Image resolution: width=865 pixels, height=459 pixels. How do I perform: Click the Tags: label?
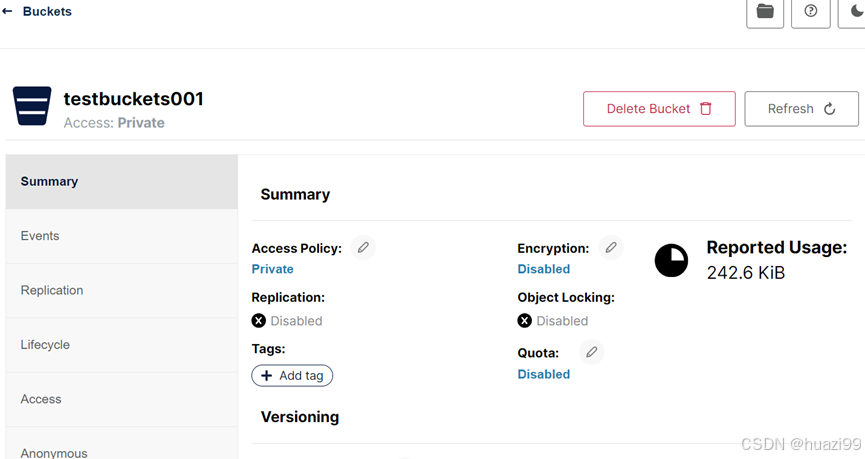click(x=268, y=349)
